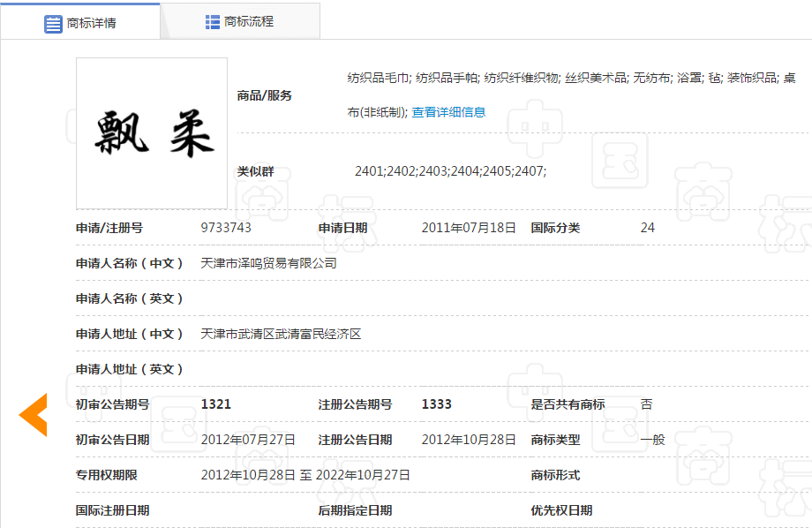This screenshot has width=812, height=528.
Task: Click the 后期指定日期 label
Action: 355,510
